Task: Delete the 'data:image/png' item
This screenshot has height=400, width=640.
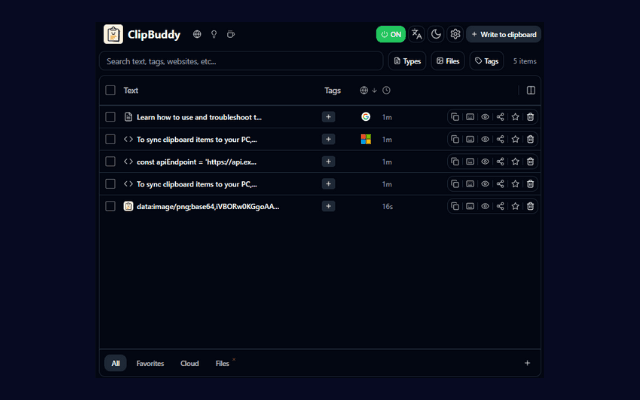Action: [530, 206]
